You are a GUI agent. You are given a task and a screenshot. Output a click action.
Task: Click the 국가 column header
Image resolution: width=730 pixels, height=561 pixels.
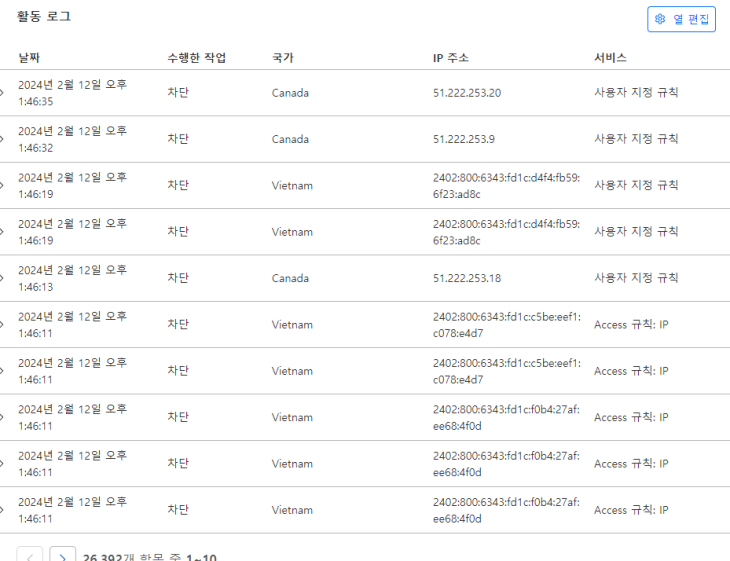click(x=283, y=58)
